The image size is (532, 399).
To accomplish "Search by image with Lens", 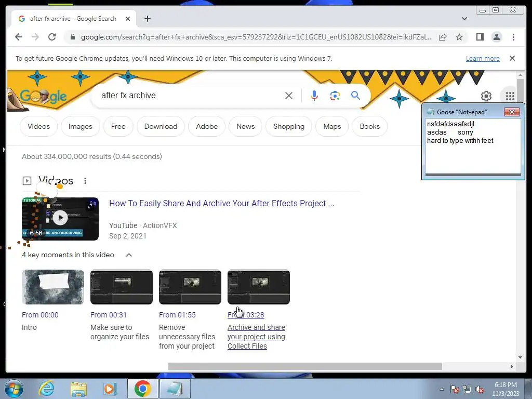I will click(335, 96).
